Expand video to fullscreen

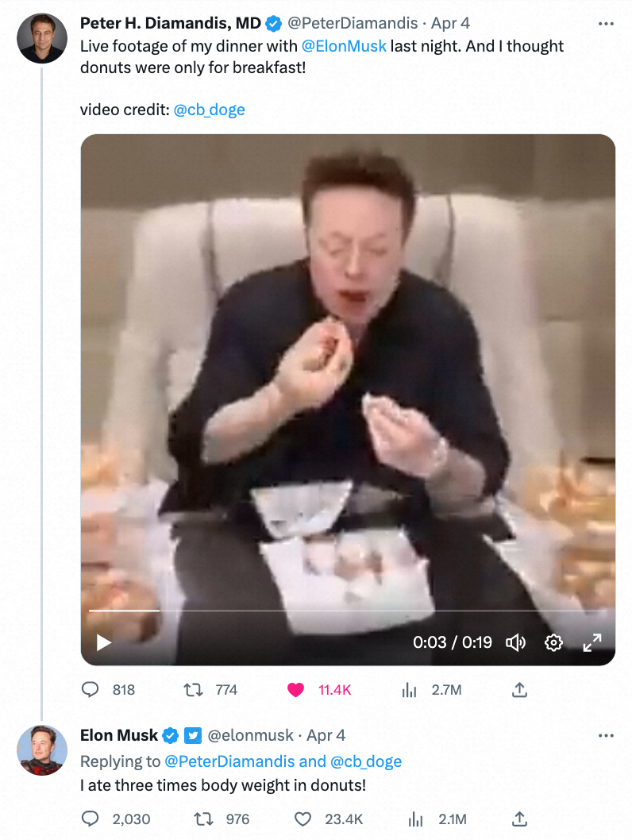point(592,642)
